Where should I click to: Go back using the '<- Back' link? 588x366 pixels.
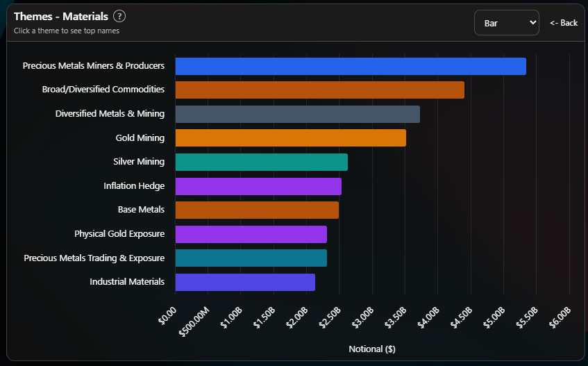click(564, 23)
